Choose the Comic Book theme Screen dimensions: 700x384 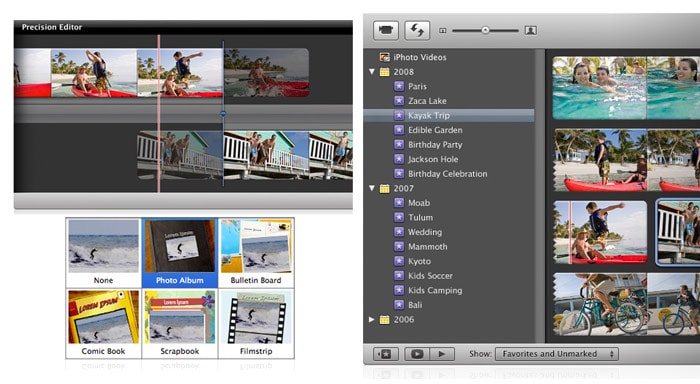pos(104,324)
